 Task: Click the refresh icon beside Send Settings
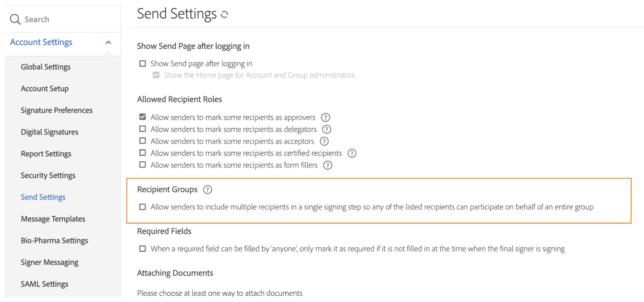(225, 14)
